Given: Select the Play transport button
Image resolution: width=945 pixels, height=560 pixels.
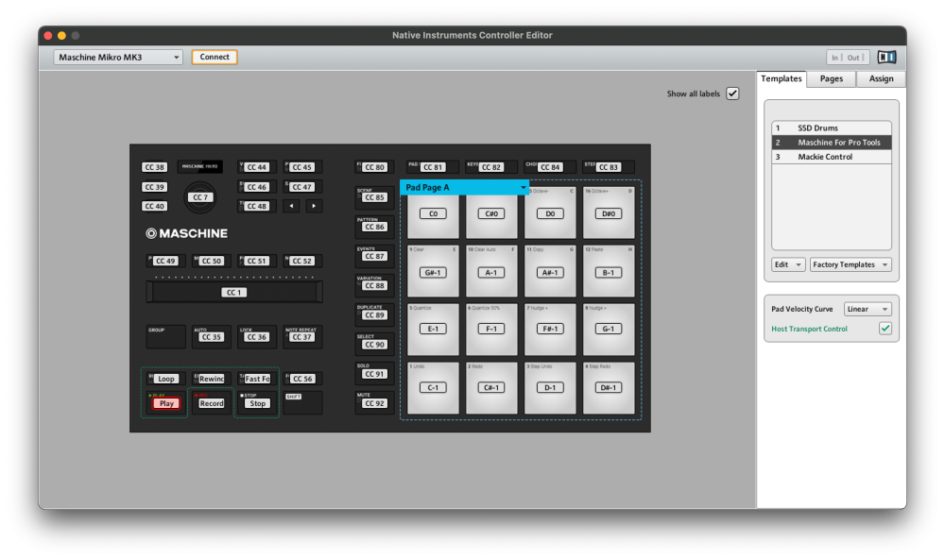Looking at the screenshot, I should point(166,403).
